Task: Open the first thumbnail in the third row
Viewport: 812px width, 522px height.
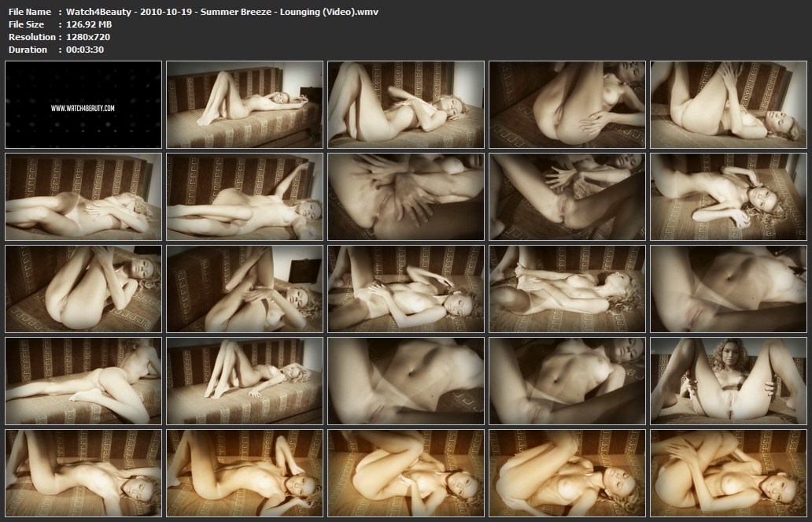Action: 83,288
